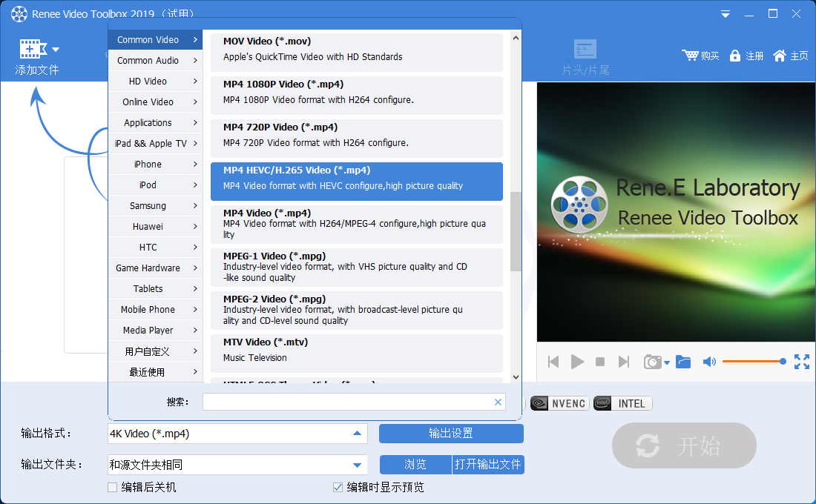Screen dimensions: 816x504
Task: Go to home page house icon
Action: coord(779,56)
